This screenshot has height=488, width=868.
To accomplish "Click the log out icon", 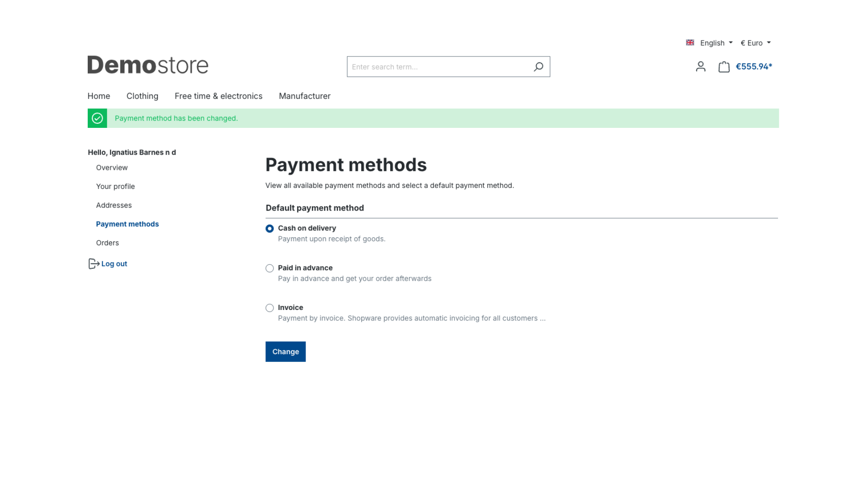I will (x=94, y=264).
